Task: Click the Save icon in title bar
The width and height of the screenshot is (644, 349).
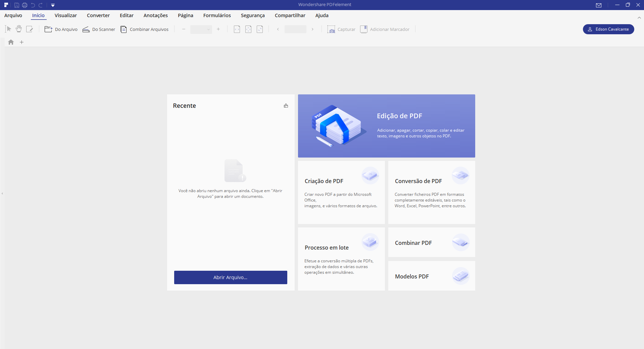Action: 16,5
